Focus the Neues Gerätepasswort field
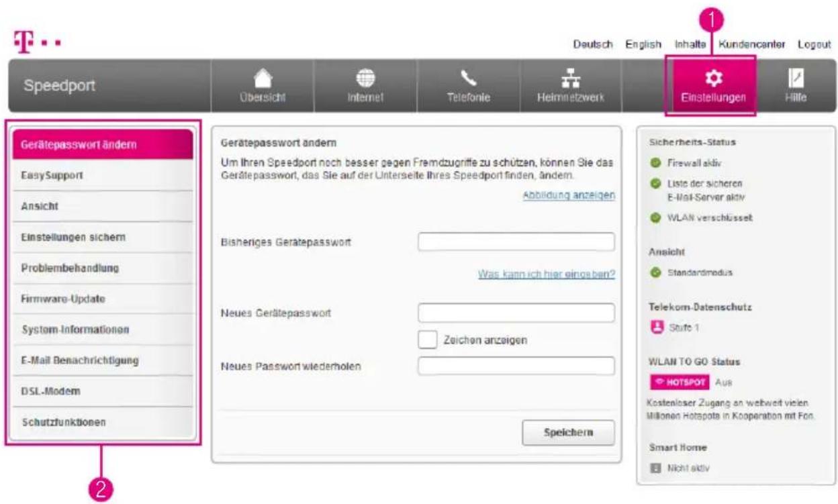 (516, 313)
